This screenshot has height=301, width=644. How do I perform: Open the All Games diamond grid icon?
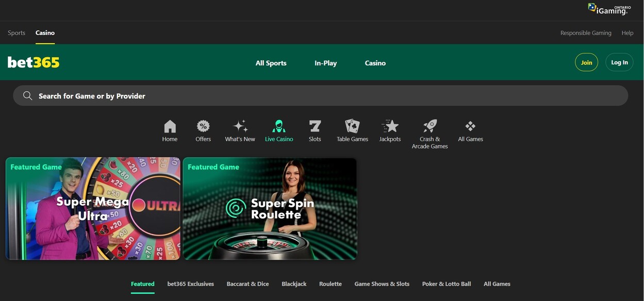point(470,126)
